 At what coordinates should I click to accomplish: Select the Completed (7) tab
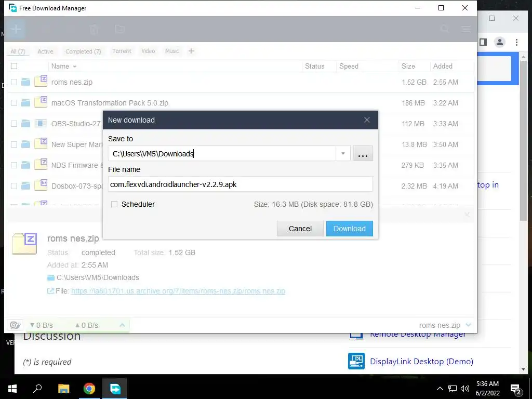pyautogui.click(x=83, y=51)
